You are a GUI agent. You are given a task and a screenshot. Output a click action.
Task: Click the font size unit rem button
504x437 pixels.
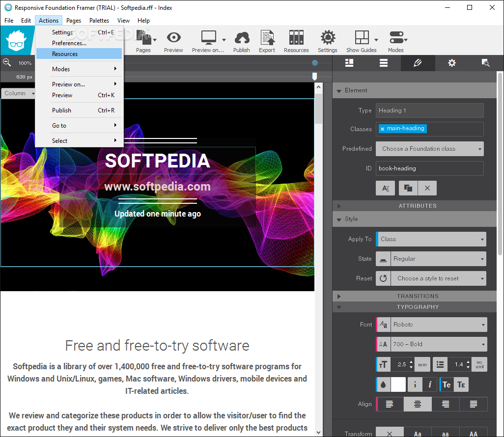(422, 364)
